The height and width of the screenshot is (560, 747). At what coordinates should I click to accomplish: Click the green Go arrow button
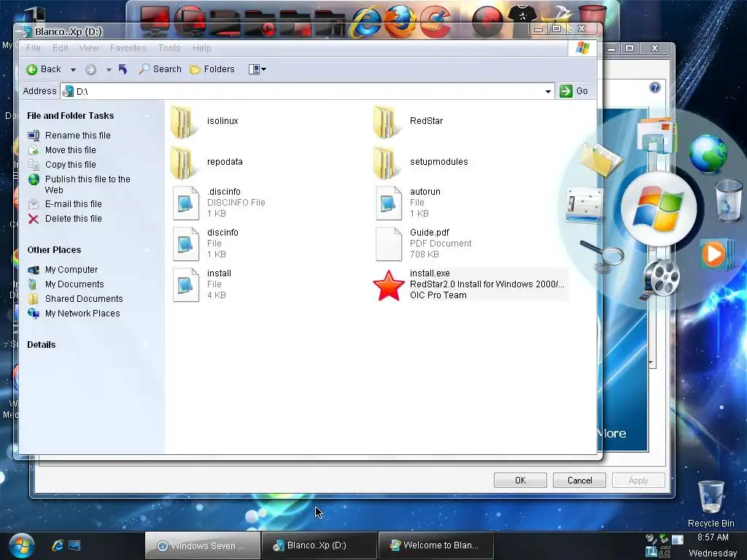point(565,91)
